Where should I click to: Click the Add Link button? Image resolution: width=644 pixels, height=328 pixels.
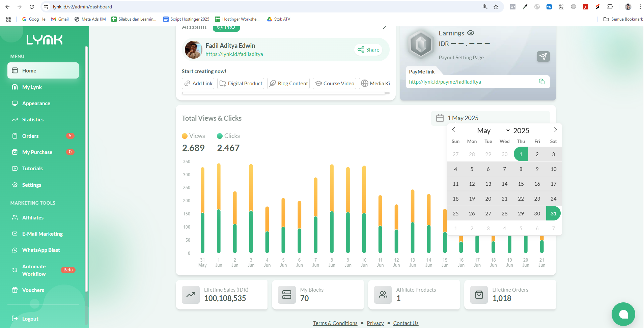(199, 83)
